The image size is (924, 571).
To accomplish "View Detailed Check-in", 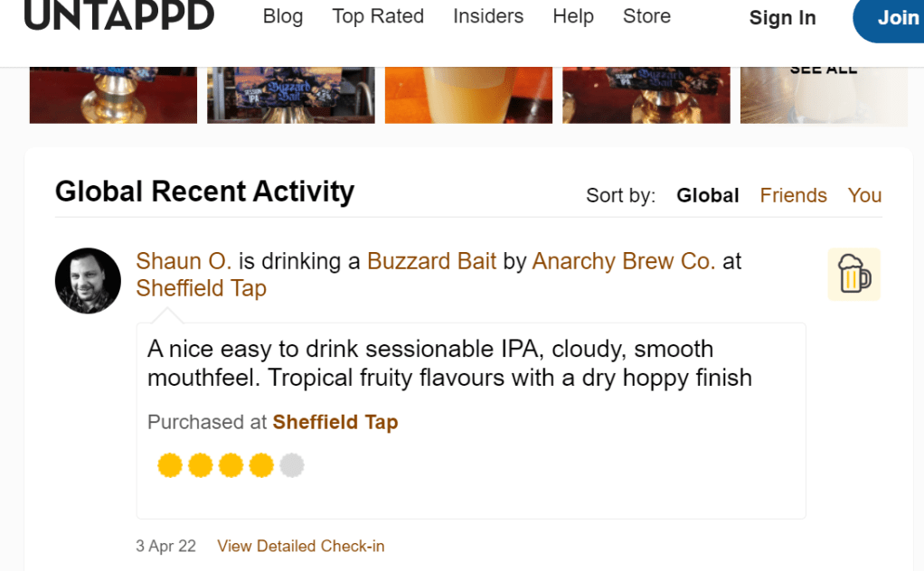I will 300,546.
